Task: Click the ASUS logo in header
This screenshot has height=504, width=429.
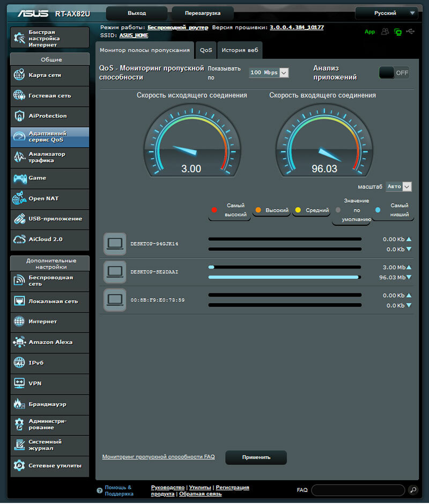Action: pos(33,13)
